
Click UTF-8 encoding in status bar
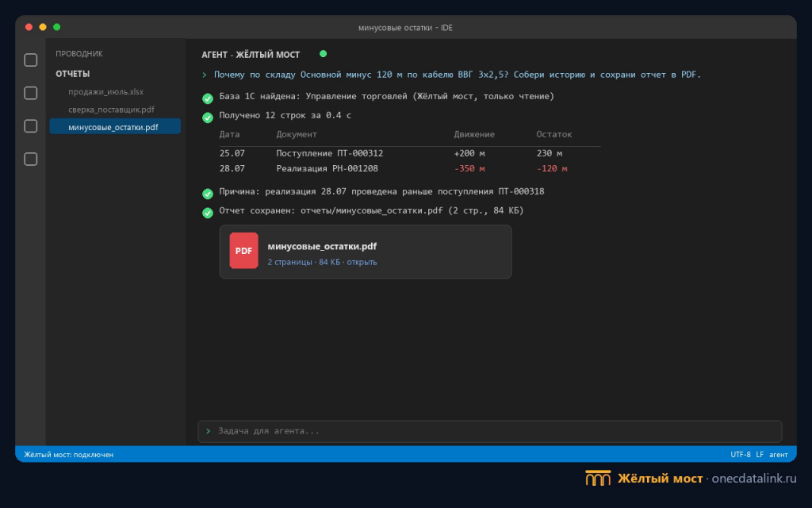pyautogui.click(x=741, y=455)
